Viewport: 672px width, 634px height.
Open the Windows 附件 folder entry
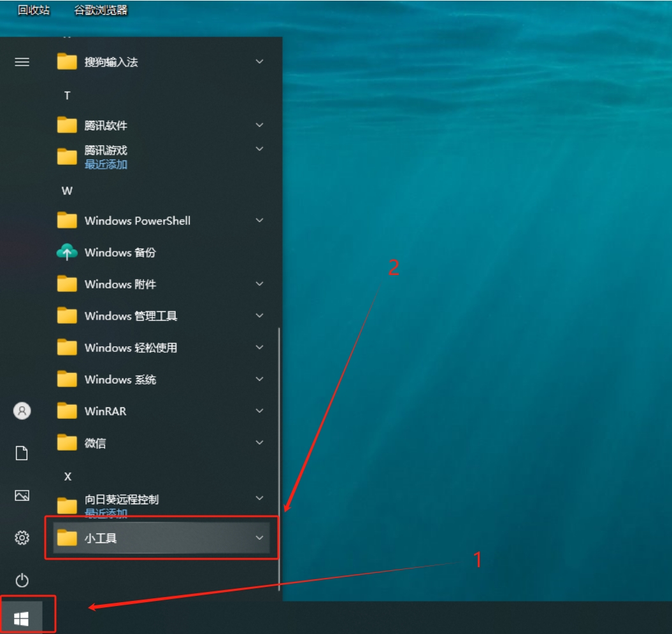120,284
